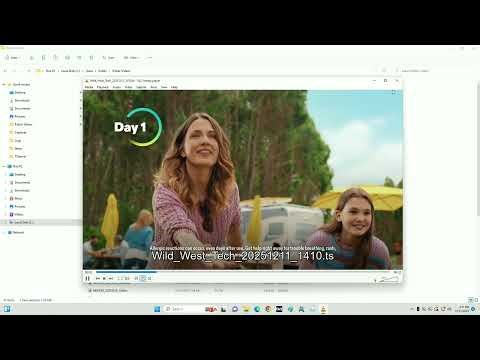Open the VLC Audio menu
The image size is (480, 360).
[x=117, y=87]
